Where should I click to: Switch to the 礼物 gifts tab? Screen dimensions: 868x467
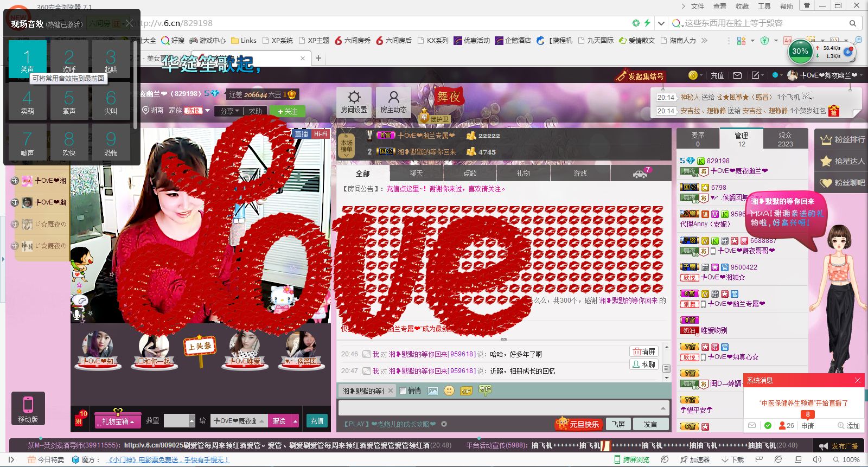(523, 173)
